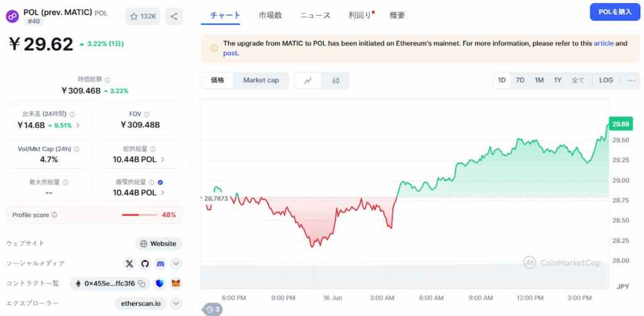The image size is (644, 316).
Task: Click the Ethereum icon in contract chip
Action: click(79, 283)
